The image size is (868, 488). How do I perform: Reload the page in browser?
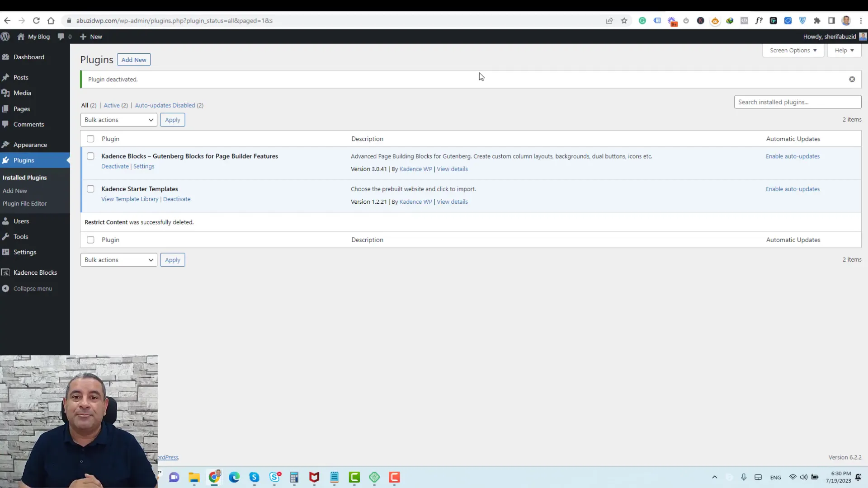[36, 21]
